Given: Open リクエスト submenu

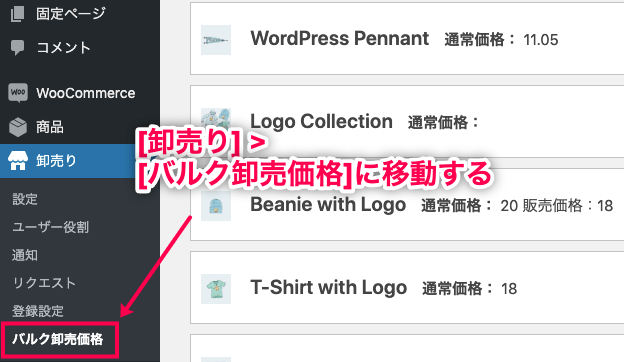Looking at the screenshot, I should 44,283.
